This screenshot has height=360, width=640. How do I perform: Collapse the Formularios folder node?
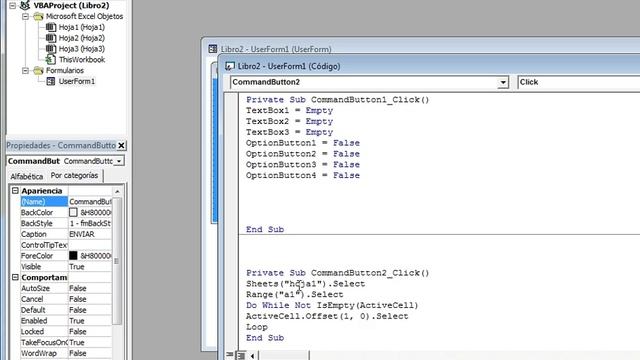(x=25, y=71)
